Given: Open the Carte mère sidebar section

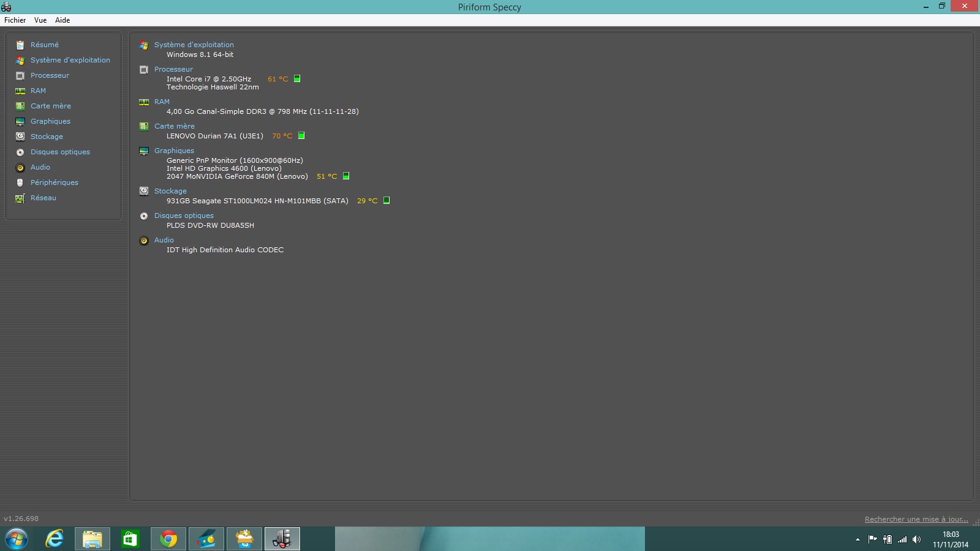Looking at the screenshot, I should tap(51, 106).
